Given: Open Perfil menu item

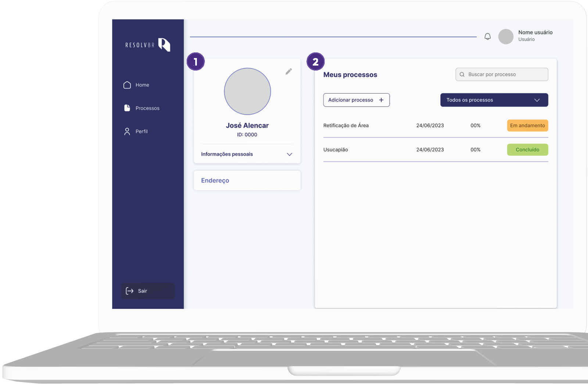Looking at the screenshot, I should tap(136, 131).
